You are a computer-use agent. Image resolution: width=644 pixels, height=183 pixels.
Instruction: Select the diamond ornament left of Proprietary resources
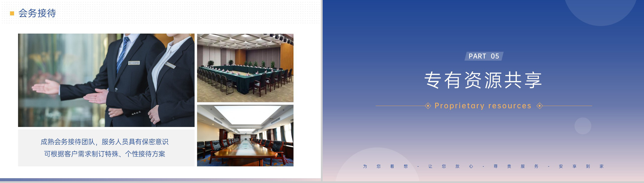click(x=428, y=106)
